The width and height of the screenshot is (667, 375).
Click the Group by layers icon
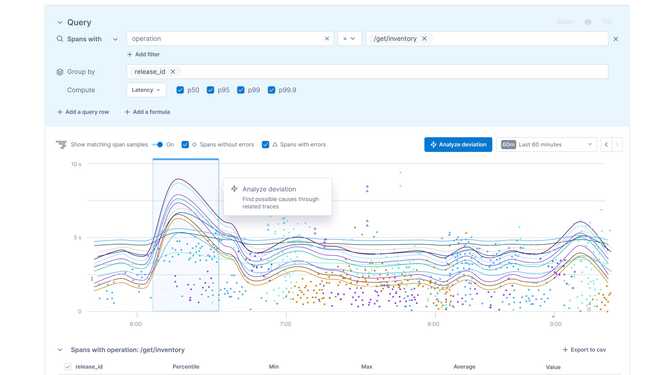(x=60, y=72)
